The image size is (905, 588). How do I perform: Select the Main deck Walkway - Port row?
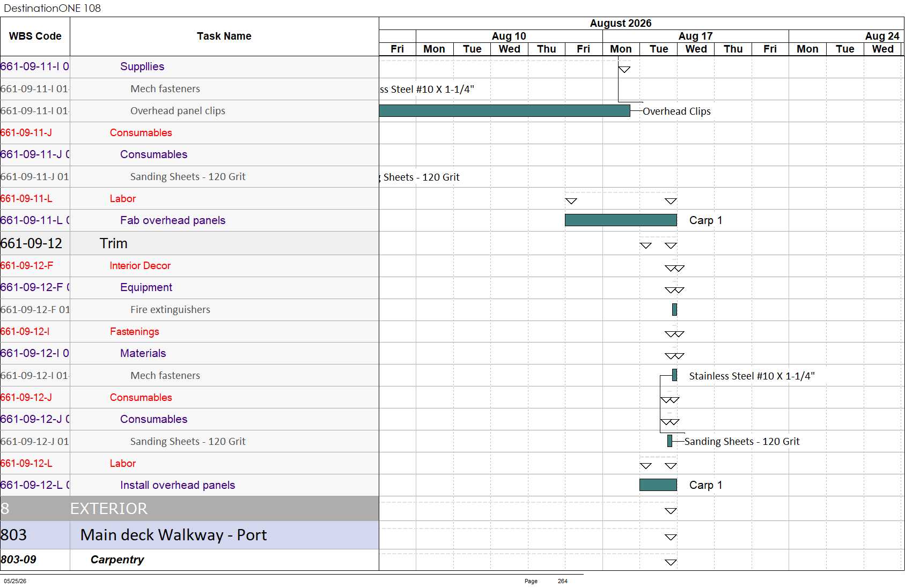189,535
